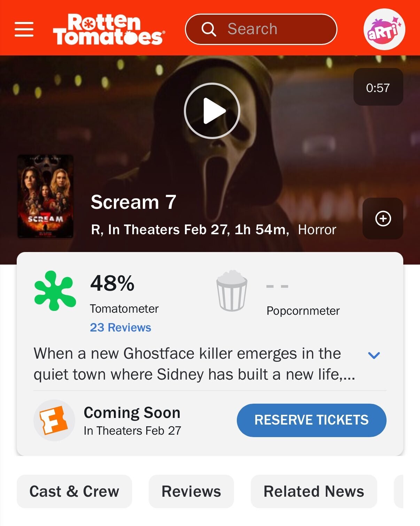Open the aRTi assistant avatar

tap(384, 29)
